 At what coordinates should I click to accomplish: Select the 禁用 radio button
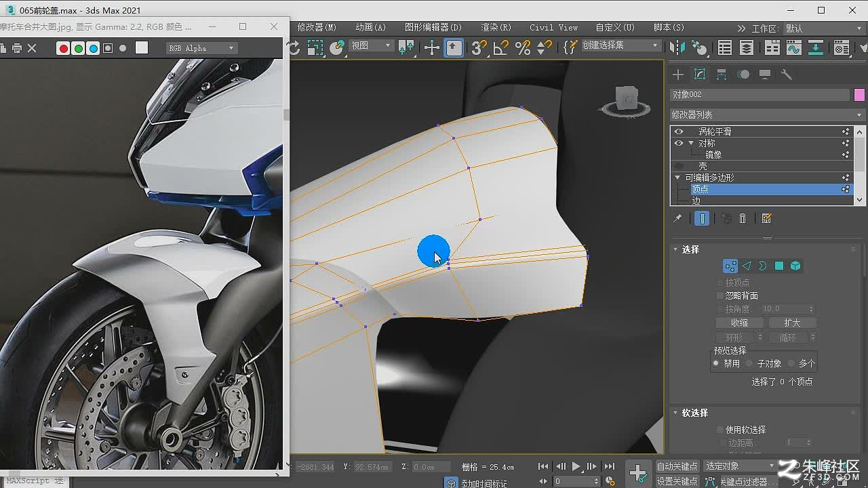point(715,363)
